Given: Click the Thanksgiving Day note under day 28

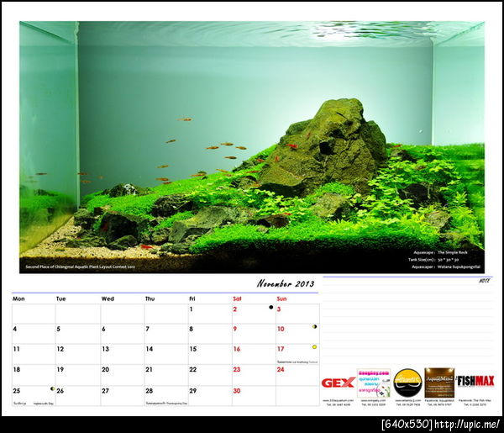Looking at the screenshot, I should click(x=166, y=403).
